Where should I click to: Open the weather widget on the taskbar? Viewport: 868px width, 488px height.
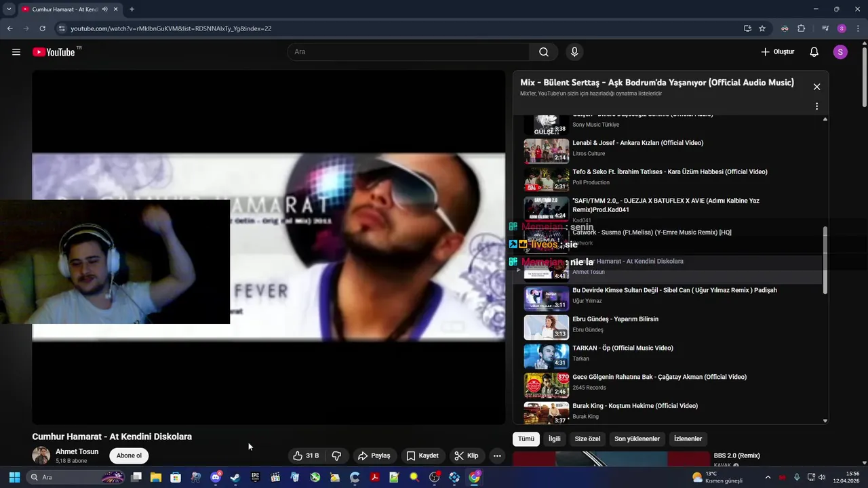point(717,477)
